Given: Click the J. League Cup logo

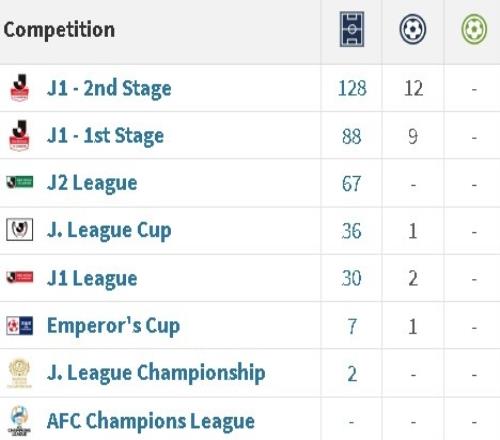Looking at the screenshot, I should [20, 229].
